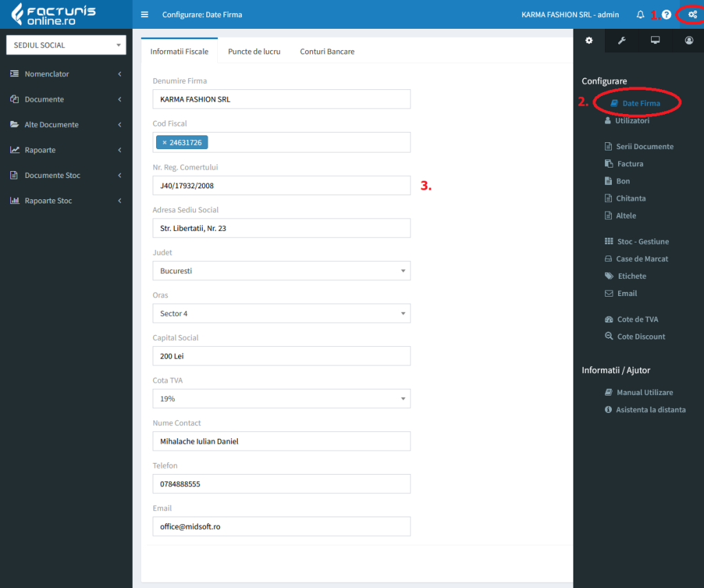Open the Judet dropdown showing Bucuresti
This screenshot has height=588, width=704.
[281, 271]
